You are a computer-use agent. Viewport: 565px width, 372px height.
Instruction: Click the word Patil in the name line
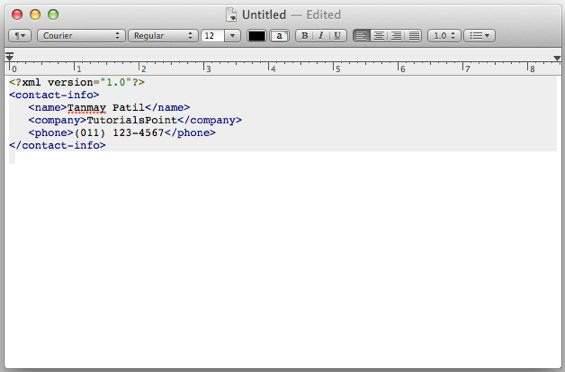tap(129, 108)
